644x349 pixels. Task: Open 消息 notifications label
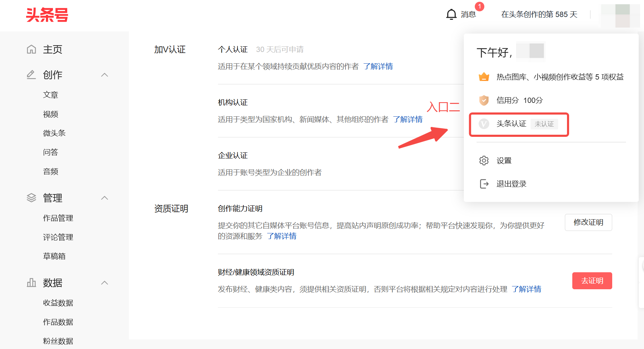pyautogui.click(x=468, y=14)
